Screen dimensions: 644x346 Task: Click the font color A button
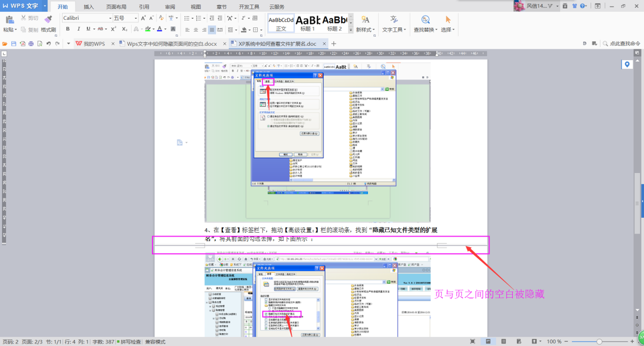159,29
